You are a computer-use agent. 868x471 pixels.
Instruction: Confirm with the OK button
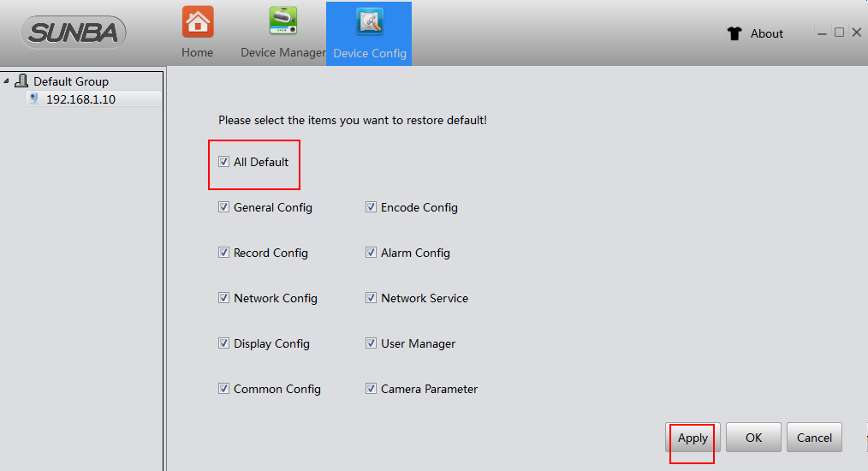point(753,438)
